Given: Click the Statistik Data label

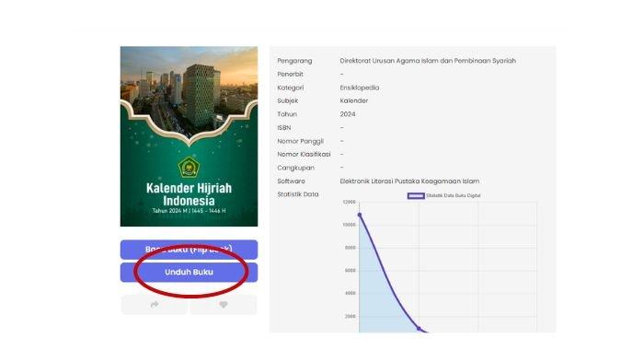Looking at the screenshot, I should 298,194.
